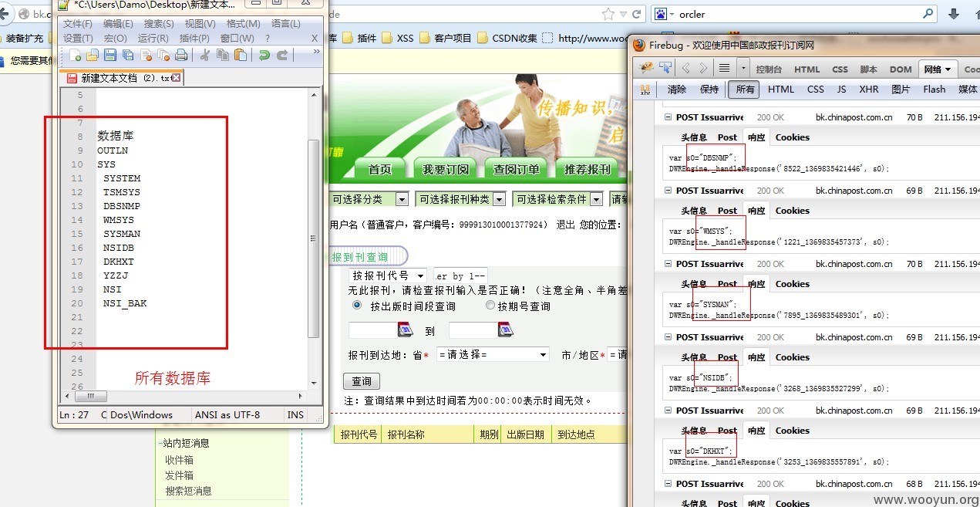Collapse the POST request with DBSNMP response

click(x=668, y=117)
